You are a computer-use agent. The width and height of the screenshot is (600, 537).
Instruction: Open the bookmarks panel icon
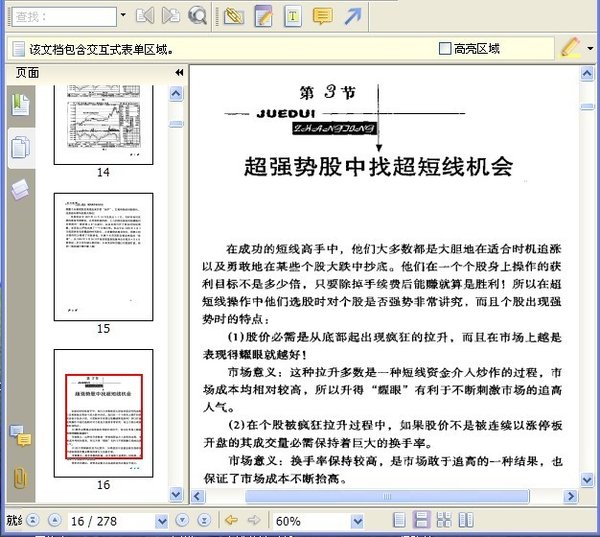(x=21, y=104)
